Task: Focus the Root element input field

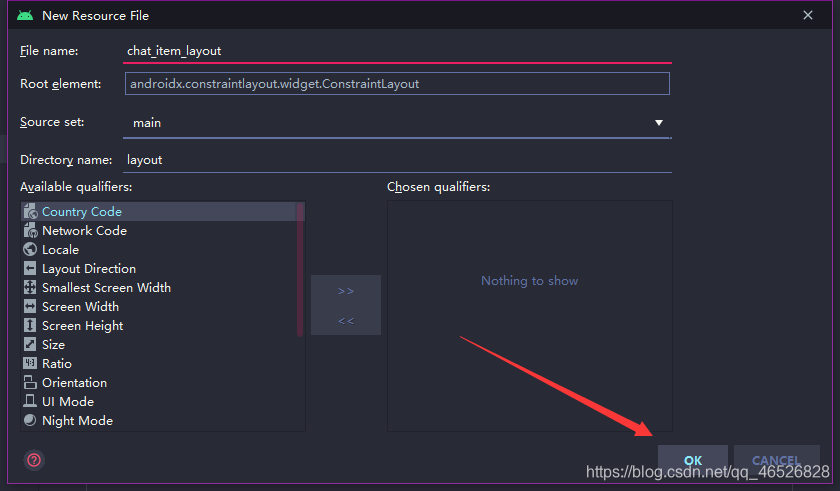Action: [x=397, y=84]
